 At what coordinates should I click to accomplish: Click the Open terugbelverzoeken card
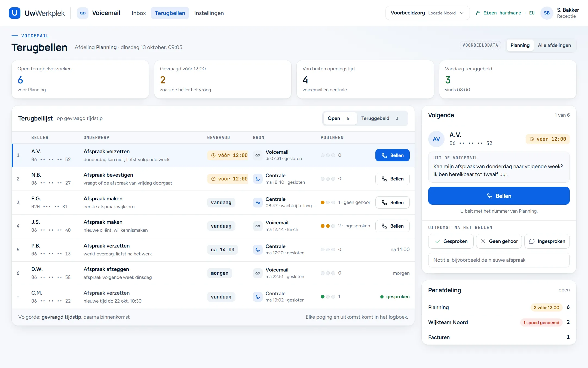coord(80,79)
